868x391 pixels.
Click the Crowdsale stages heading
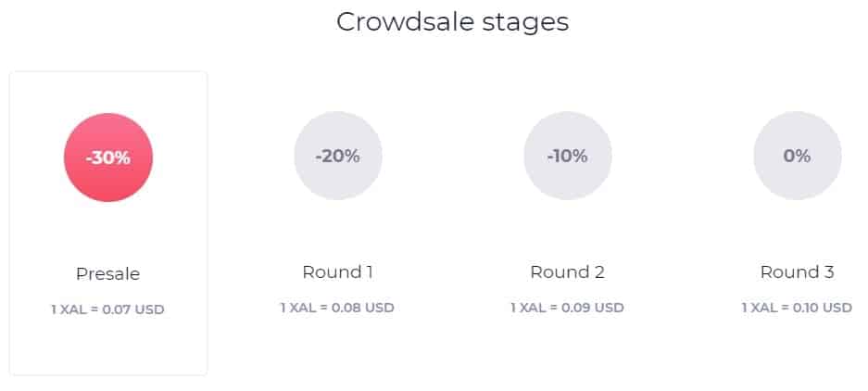[452, 22]
